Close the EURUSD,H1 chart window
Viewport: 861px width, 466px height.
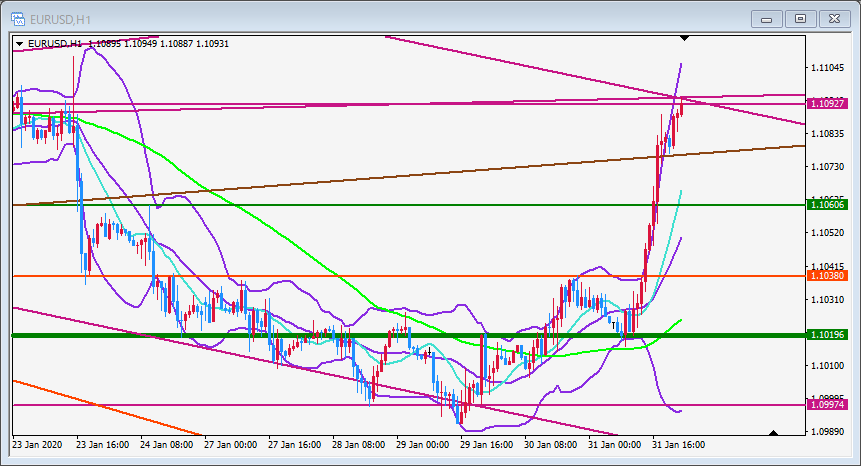click(835, 19)
